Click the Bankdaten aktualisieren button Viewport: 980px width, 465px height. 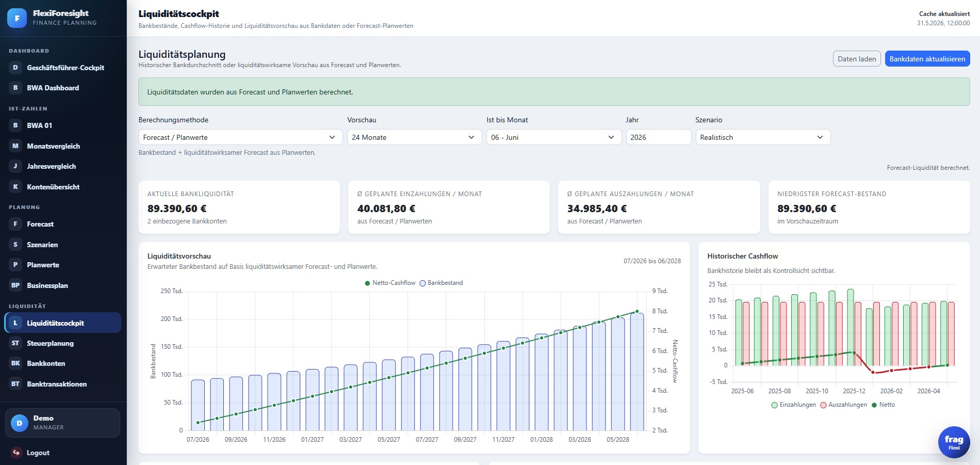point(927,59)
